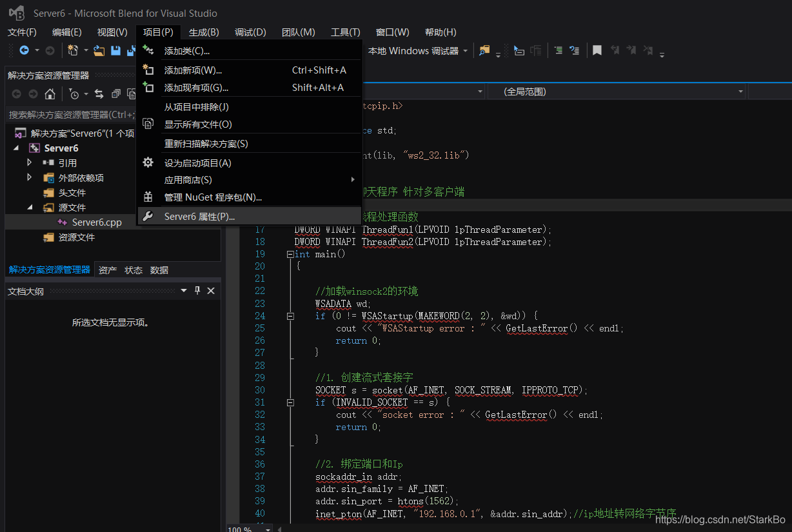This screenshot has width=792, height=532.
Task: Open the (全局范围) scope dropdown
Action: (x=741, y=92)
